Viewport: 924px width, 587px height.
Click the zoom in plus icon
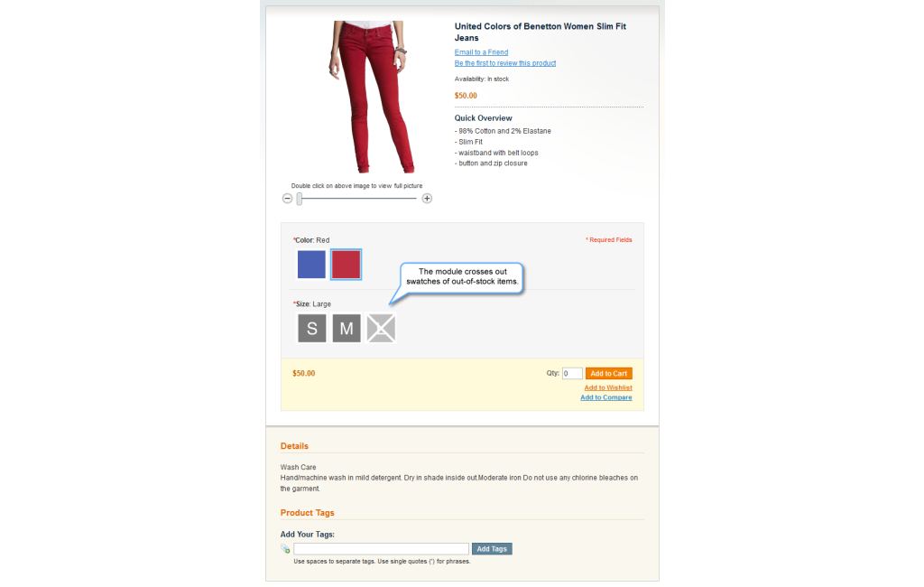coord(427,199)
